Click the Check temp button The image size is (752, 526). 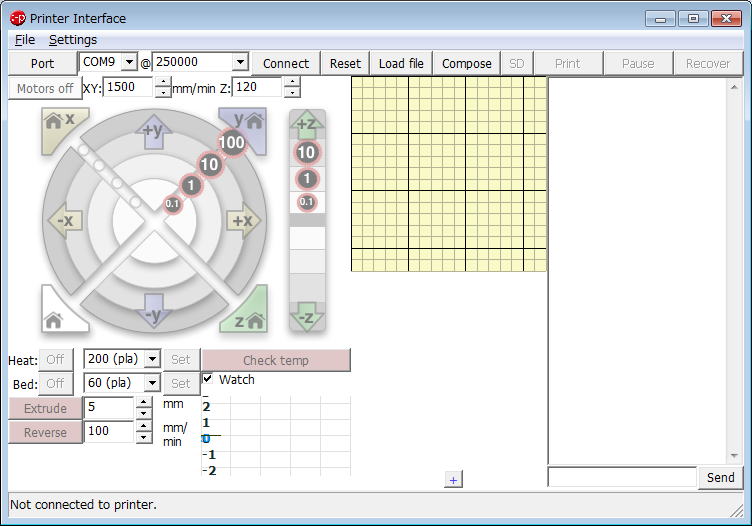(x=276, y=360)
